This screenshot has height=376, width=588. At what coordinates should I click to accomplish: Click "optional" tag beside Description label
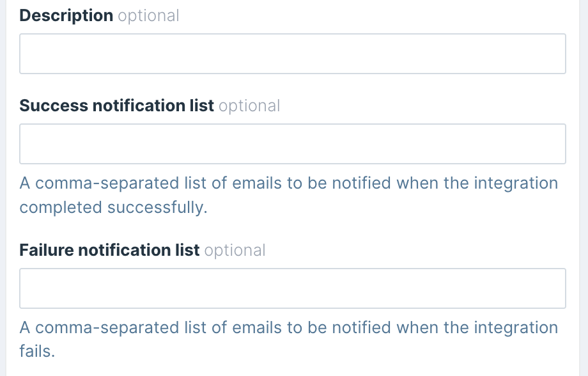point(148,16)
